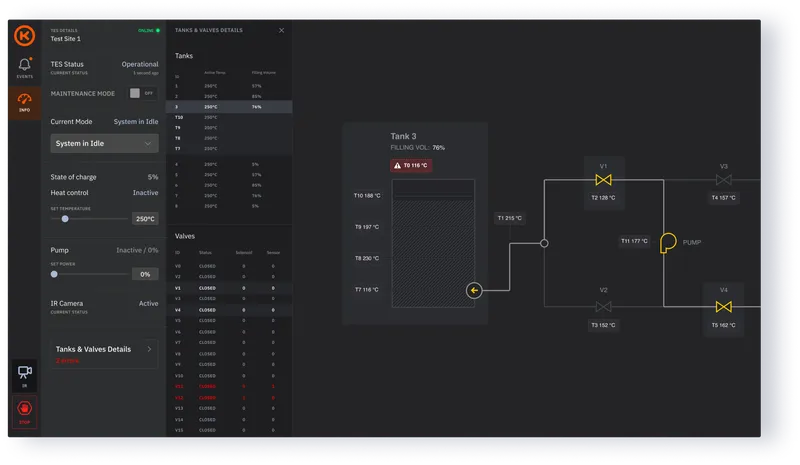
Task: Click the 0% pump power field
Action: point(145,274)
